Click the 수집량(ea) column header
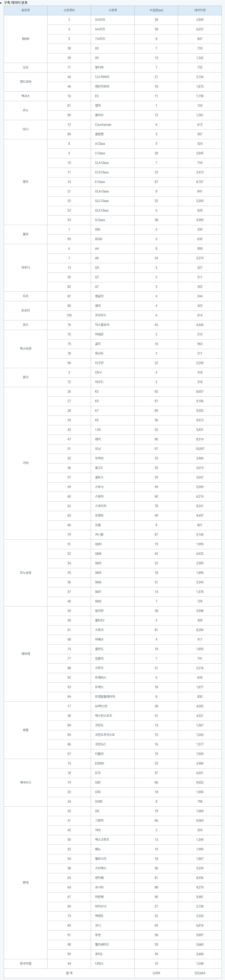 (156, 10)
